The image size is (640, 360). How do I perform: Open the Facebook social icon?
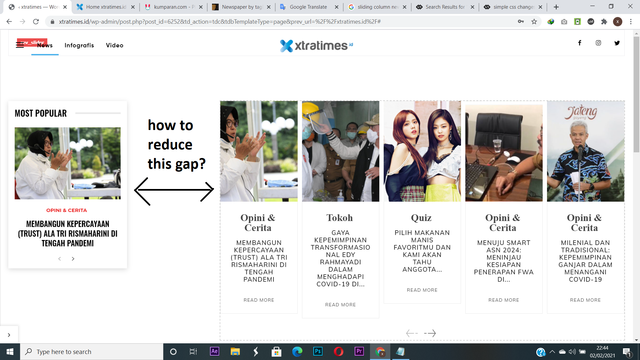coord(579,43)
